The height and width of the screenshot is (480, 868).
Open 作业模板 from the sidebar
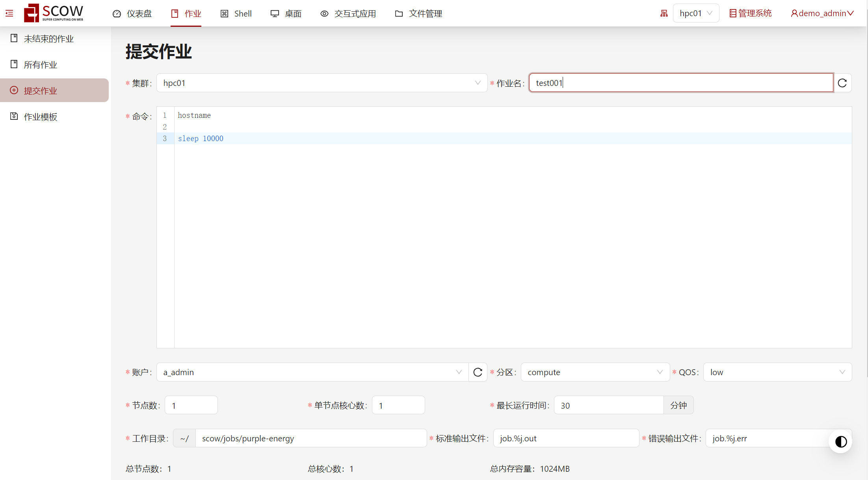[x=40, y=117]
